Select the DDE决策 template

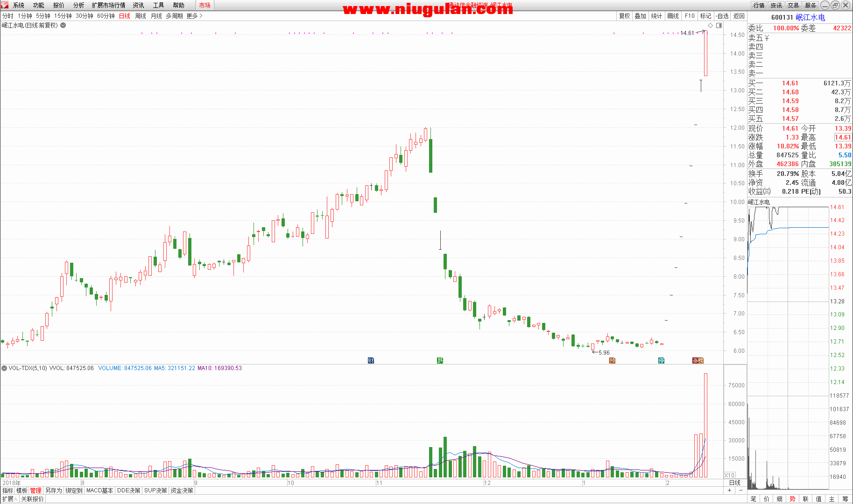129,490
